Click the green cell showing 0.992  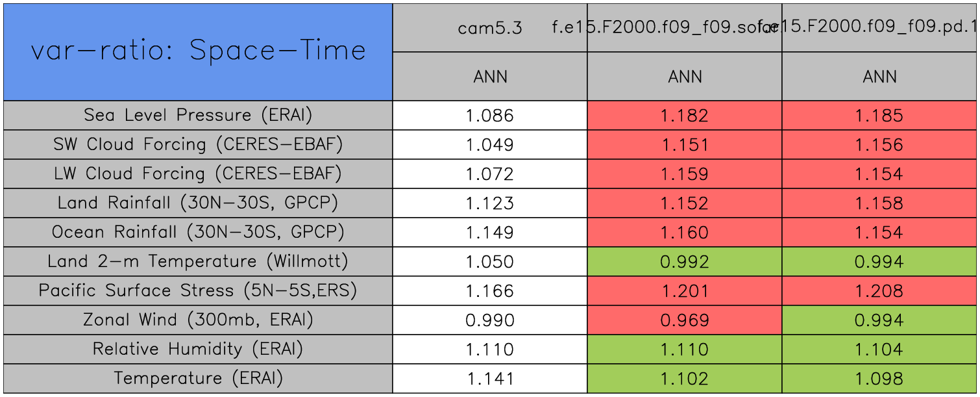pyautogui.click(x=684, y=262)
